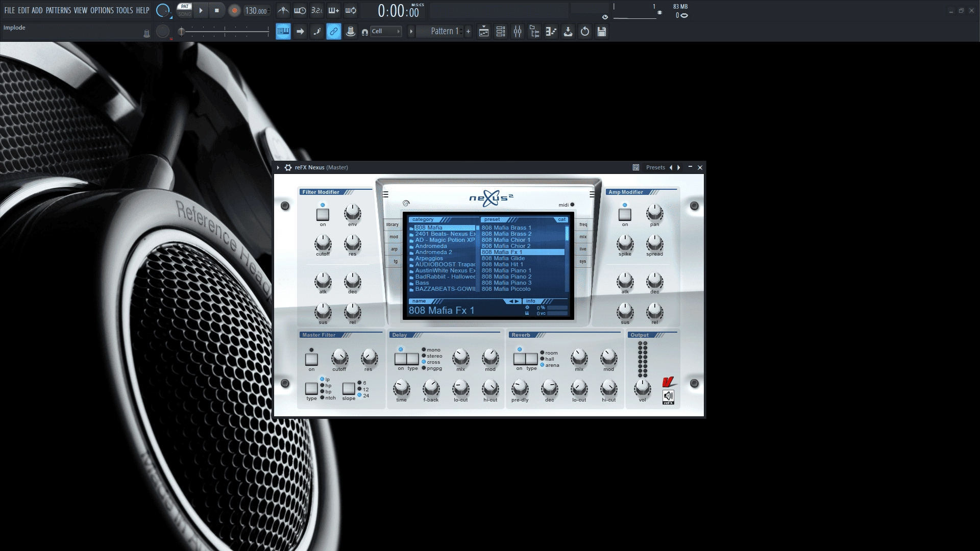Open the tempo tapper steps icon

pos(551,32)
